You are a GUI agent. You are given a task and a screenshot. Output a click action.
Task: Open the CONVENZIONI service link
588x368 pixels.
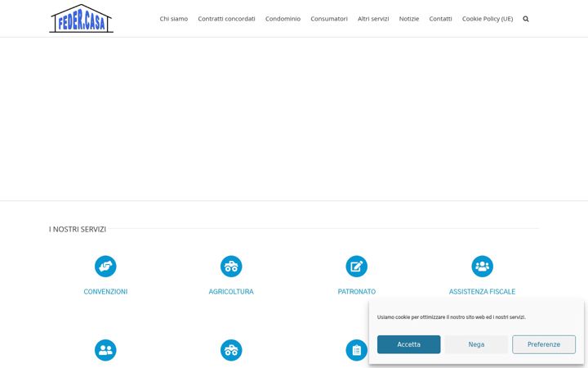tap(105, 291)
